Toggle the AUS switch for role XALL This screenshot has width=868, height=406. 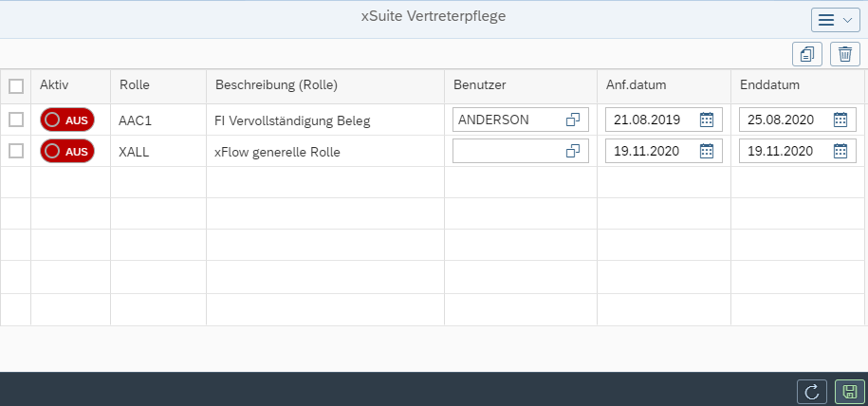point(67,151)
